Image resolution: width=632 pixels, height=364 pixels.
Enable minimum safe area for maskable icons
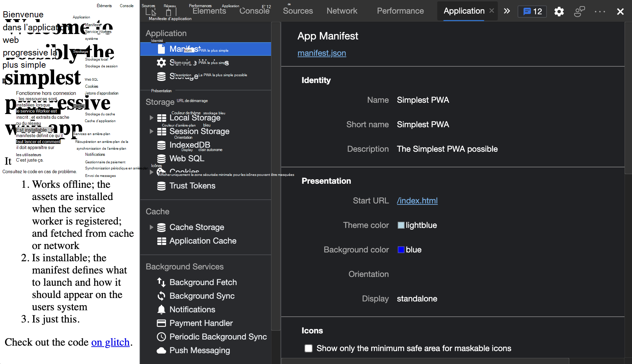309,348
